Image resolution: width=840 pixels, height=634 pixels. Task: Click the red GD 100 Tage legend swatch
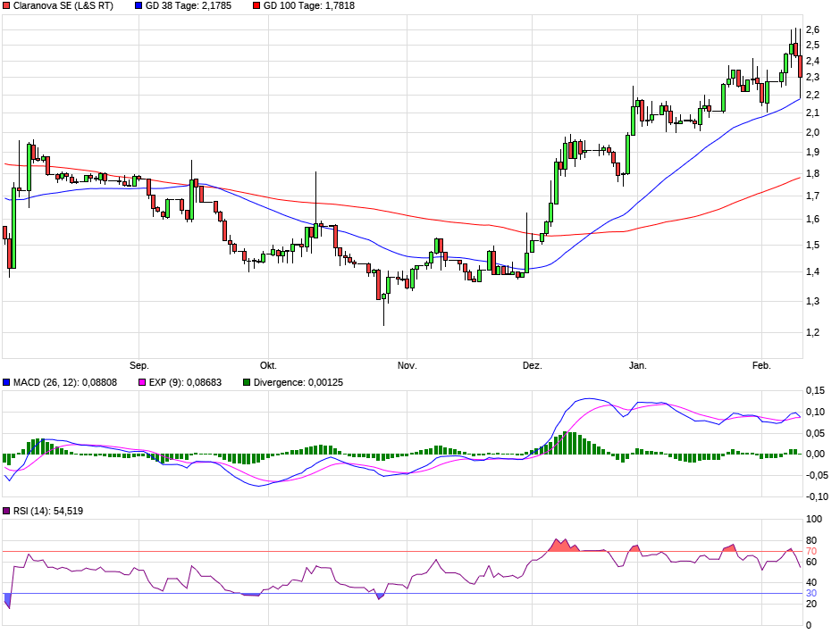[256, 5]
